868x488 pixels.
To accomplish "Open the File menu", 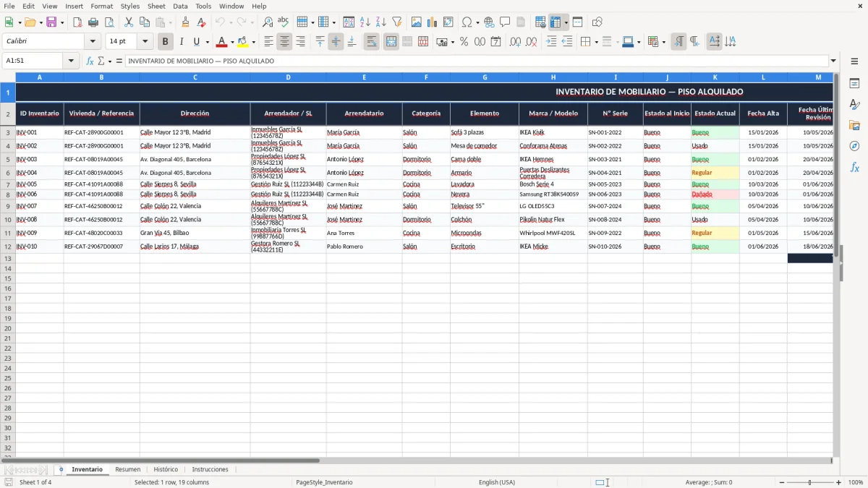I will point(9,6).
